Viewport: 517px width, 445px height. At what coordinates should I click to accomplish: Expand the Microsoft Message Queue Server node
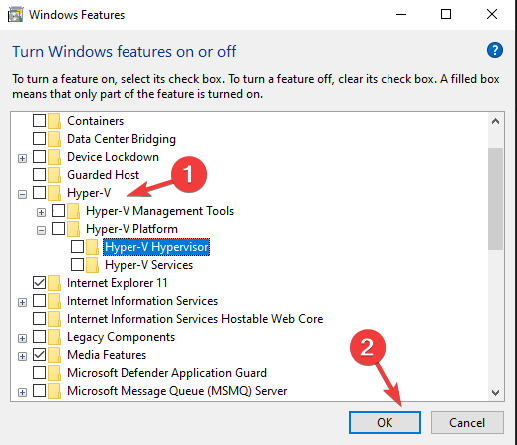coord(22,392)
